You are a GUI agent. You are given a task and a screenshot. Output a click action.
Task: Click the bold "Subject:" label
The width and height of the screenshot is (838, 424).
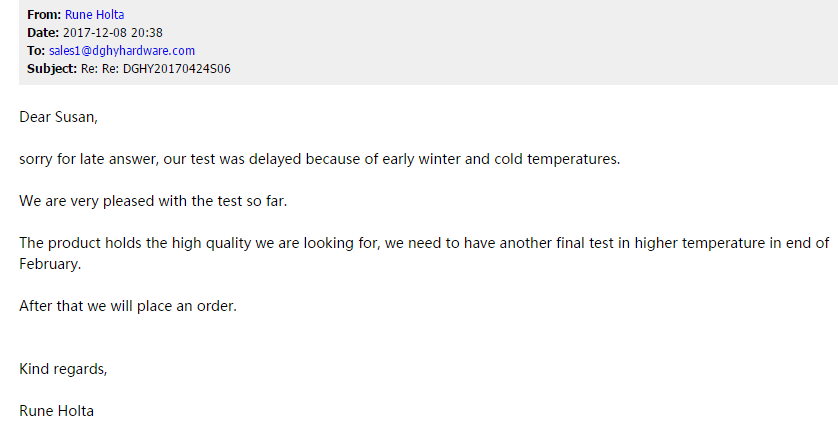[x=52, y=69]
